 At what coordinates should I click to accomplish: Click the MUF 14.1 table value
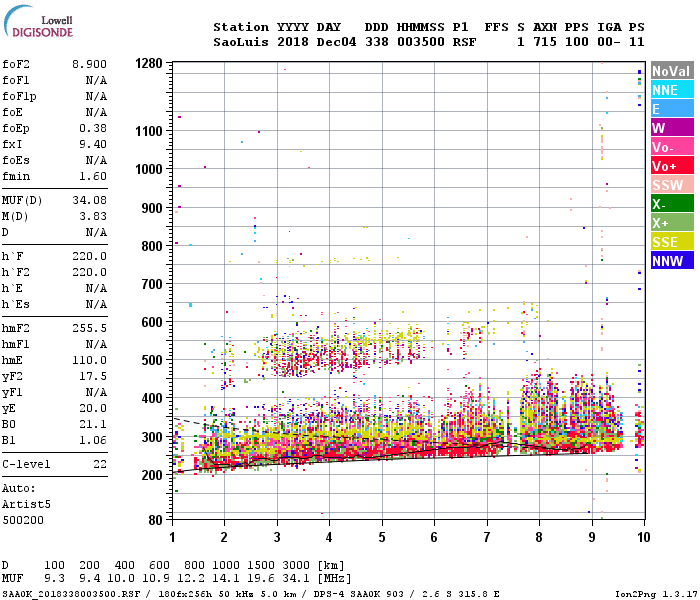click(x=225, y=579)
